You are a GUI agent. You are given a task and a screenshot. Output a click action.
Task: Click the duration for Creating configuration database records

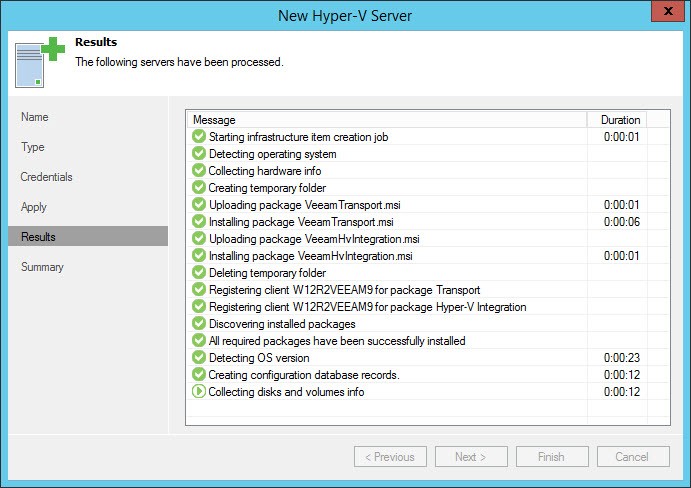point(621,375)
